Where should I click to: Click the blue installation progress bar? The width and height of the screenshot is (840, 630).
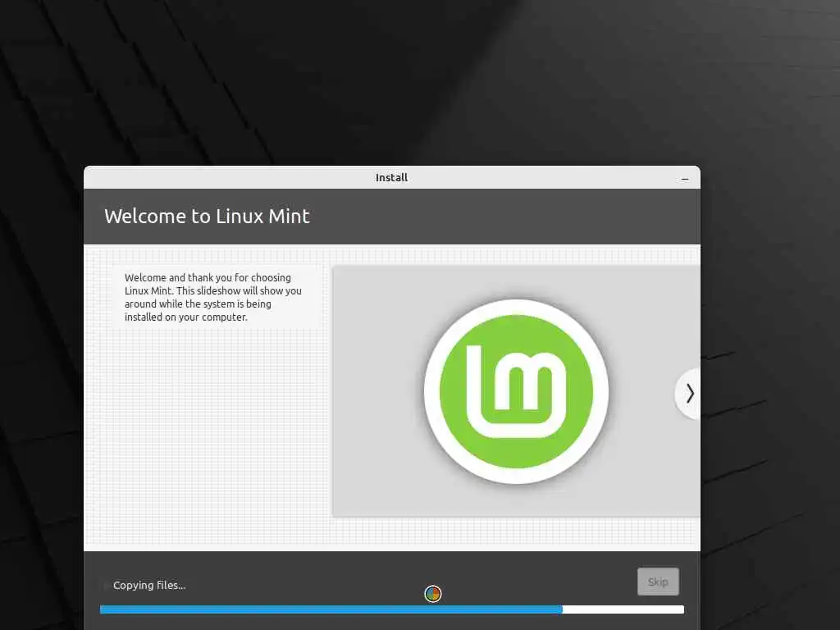391,609
